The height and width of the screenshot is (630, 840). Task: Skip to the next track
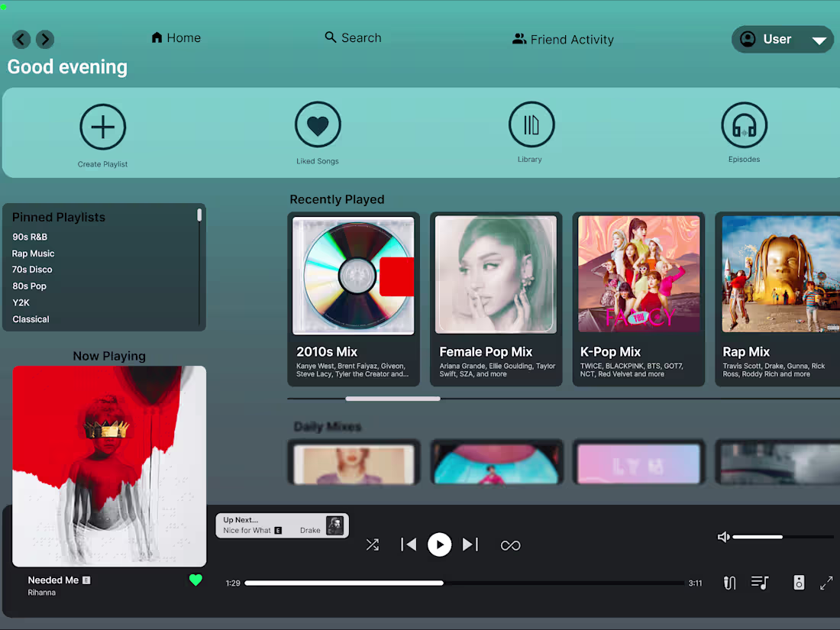[x=470, y=544]
